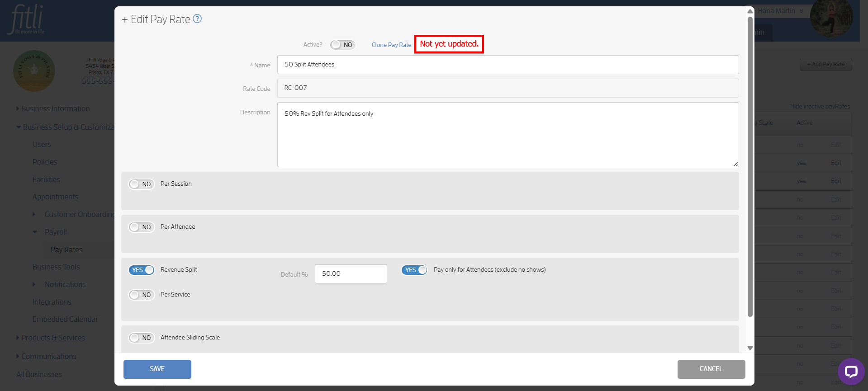Click the CANCEL button
Viewport: 868px width, 391px height.
coord(711,369)
